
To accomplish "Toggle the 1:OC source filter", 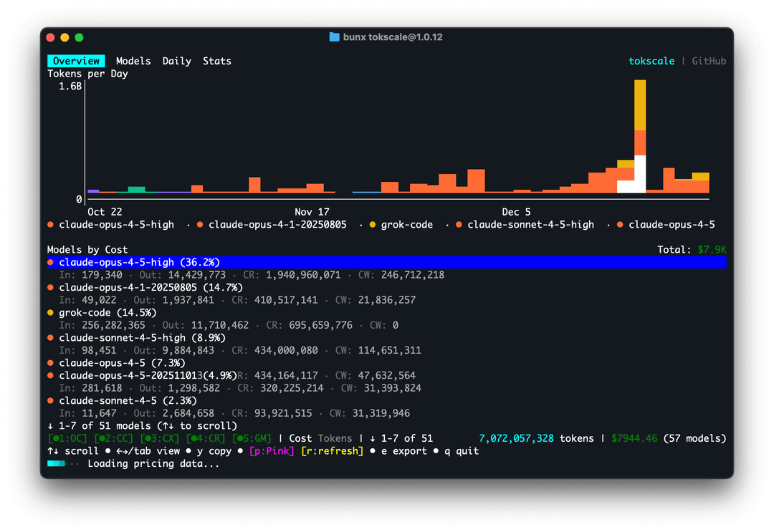I will (67, 438).
